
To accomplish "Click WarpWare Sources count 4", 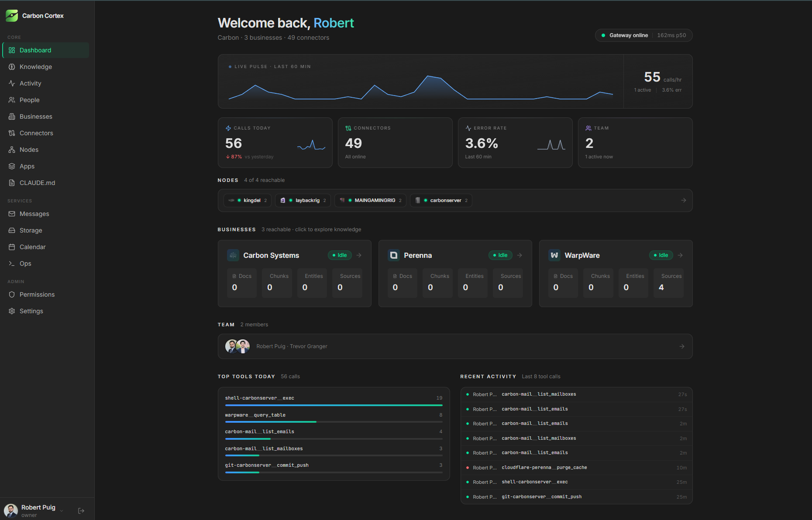I will 661,287.
